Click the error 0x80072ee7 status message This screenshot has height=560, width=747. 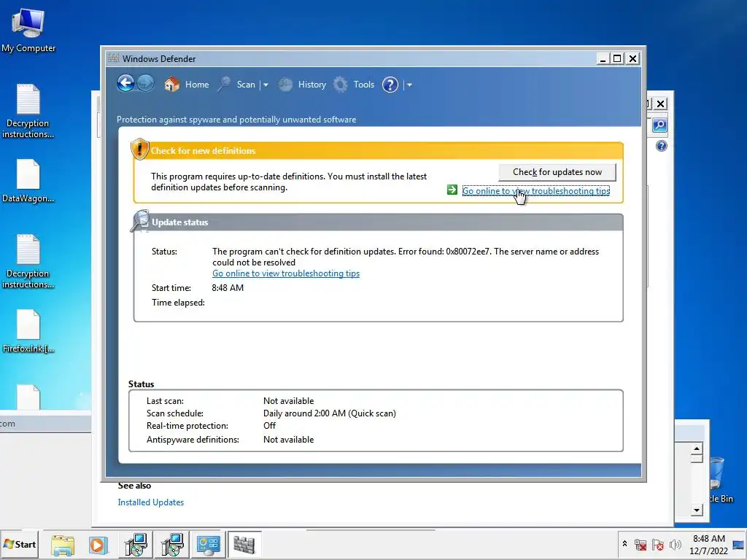[x=406, y=257]
